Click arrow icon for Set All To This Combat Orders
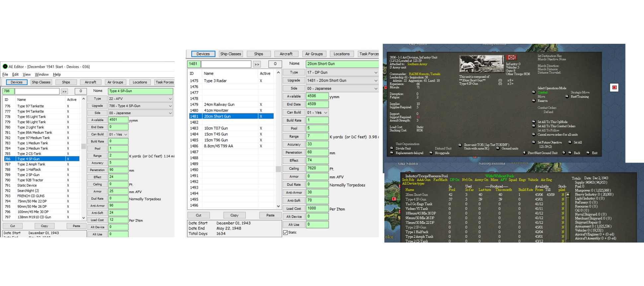 (534, 126)
